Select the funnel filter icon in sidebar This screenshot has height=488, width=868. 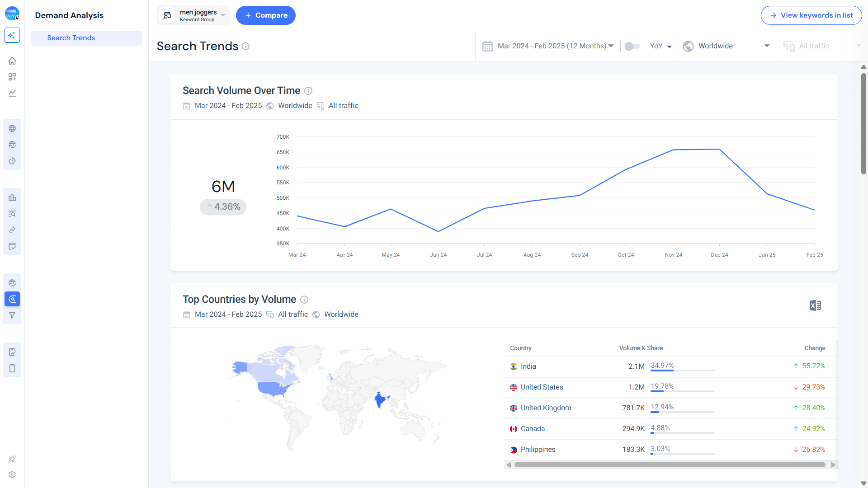12,315
